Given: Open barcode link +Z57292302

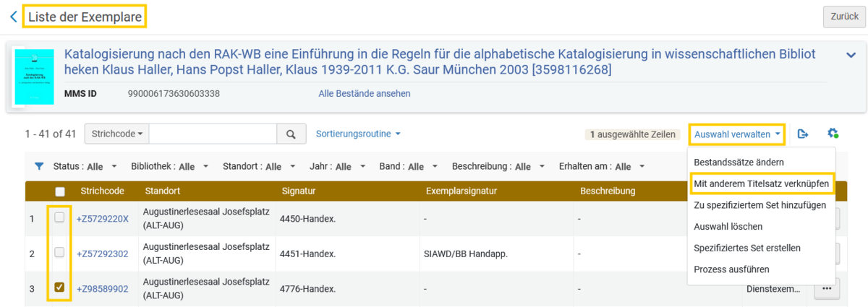Looking at the screenshot, I should click(103, 254).
